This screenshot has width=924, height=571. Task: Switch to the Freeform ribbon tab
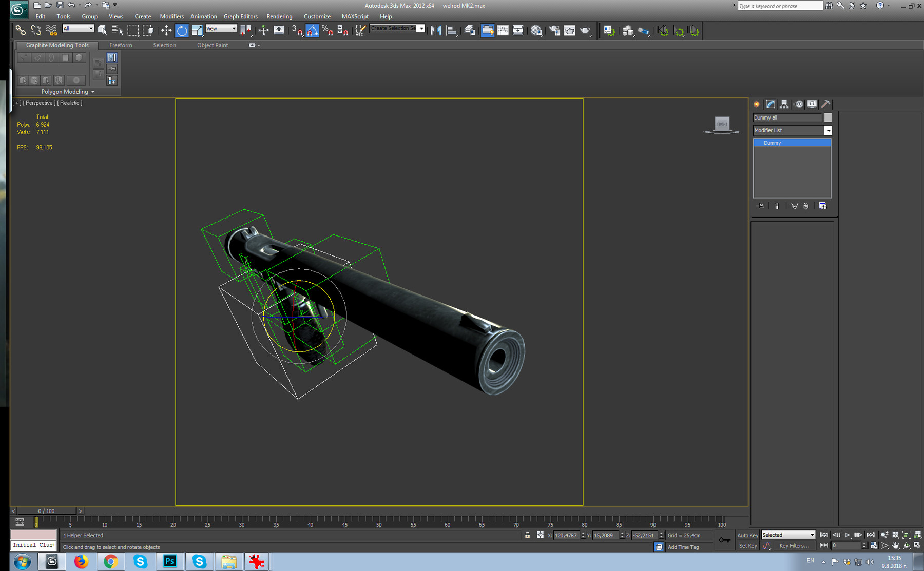pyautogui.click(x=121, y=45)
